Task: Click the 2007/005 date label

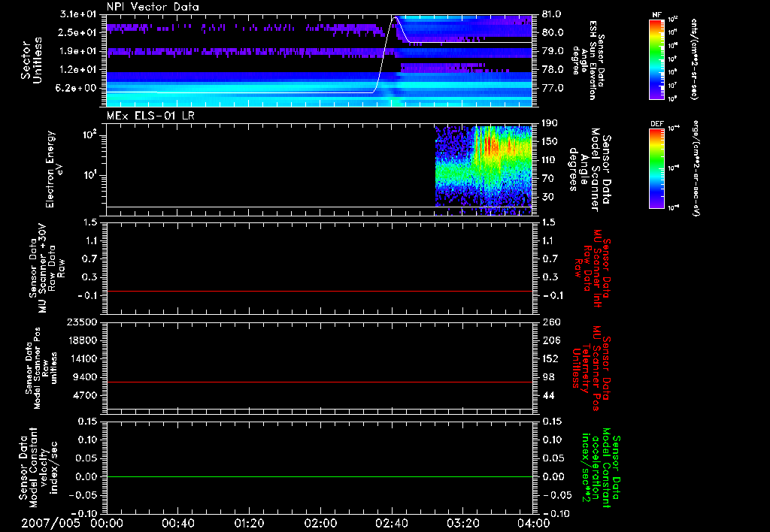Action: (x=50, y=524)
